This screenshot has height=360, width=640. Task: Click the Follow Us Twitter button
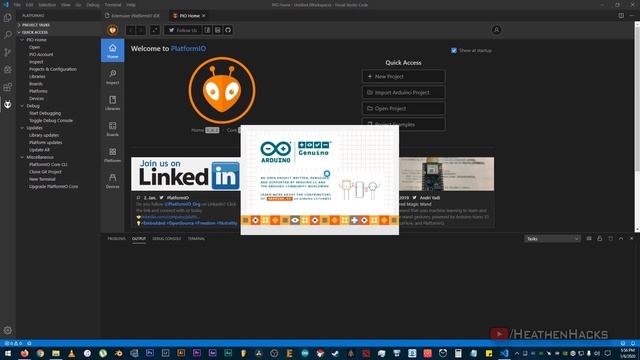(x=183, y=30)
